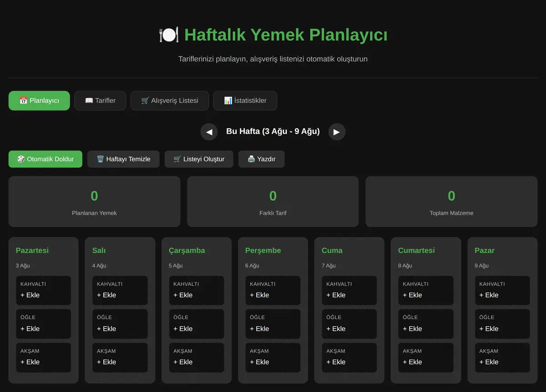Click the Pazar day heading
The image size is (546, 392).
click(x=485, y=251)
